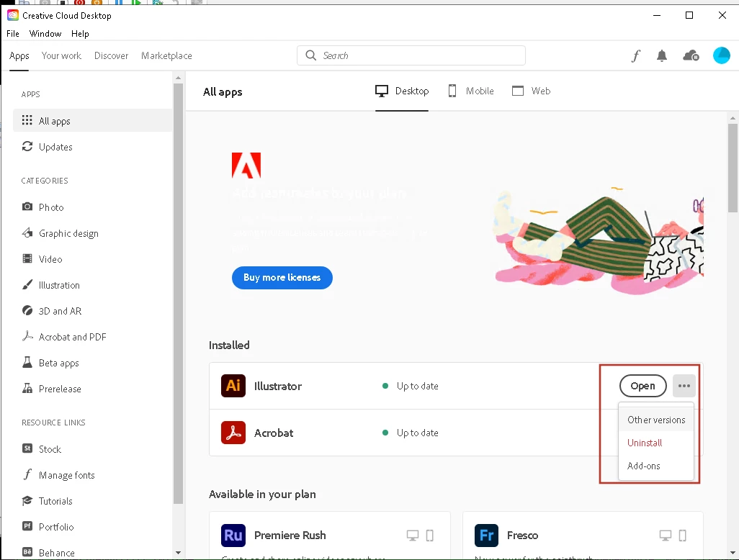
Task: Show Web apps tab
Action: click(531, 91)
